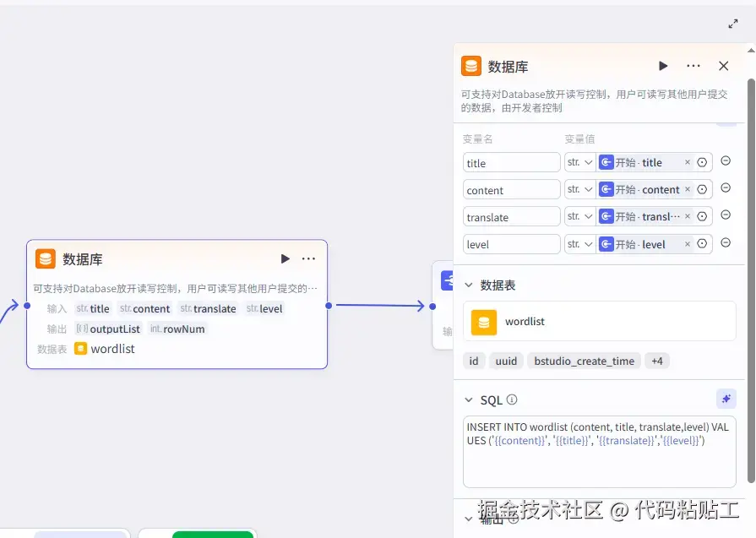
Task: Close the database settings side panel
Action: pyautogui.click(x=723, y=66)
